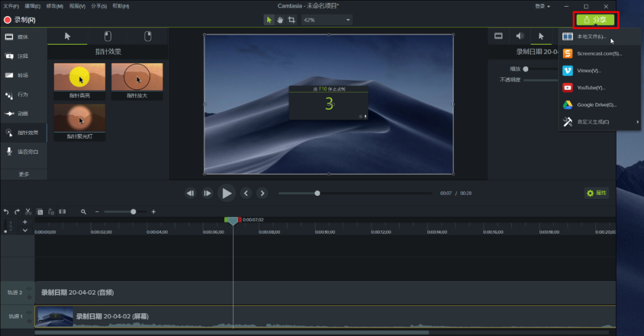Click the Screencast.com icon in share menu
This screenshot has width=644, height=336.
[568, 54]
